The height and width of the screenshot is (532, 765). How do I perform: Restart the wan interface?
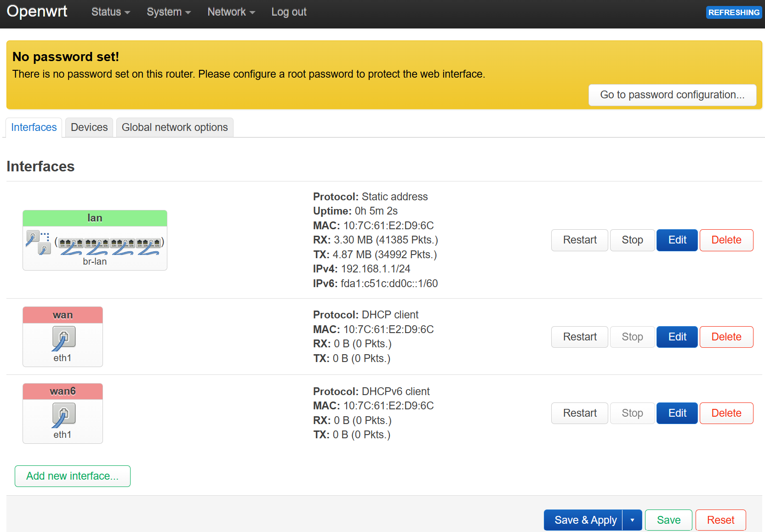coord(579,337)
